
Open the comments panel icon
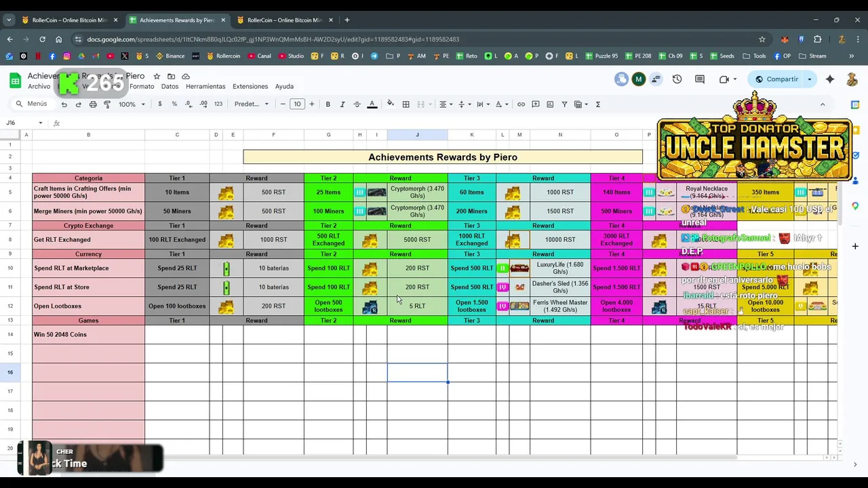point(700,79)
